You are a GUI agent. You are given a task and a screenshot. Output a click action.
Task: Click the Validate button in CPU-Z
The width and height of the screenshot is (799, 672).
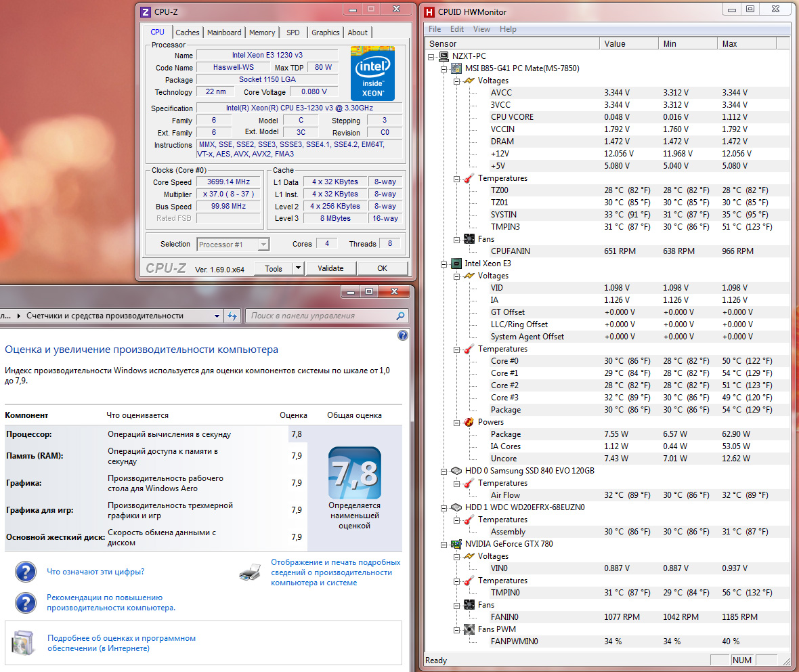330,268
